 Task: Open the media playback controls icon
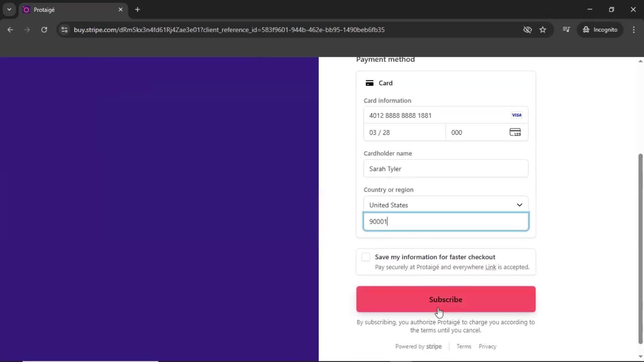(x=566, y=29)
